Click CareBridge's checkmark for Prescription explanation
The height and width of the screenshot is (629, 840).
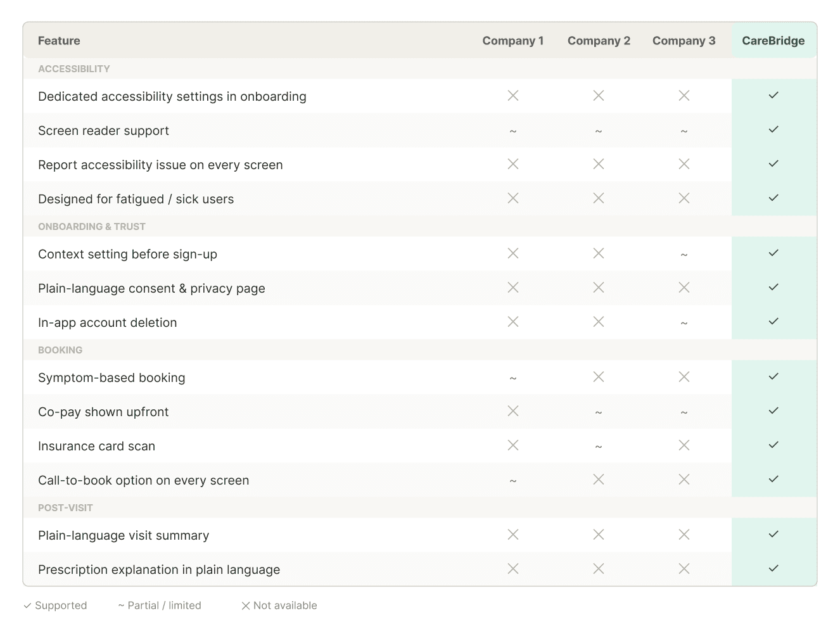773,568
